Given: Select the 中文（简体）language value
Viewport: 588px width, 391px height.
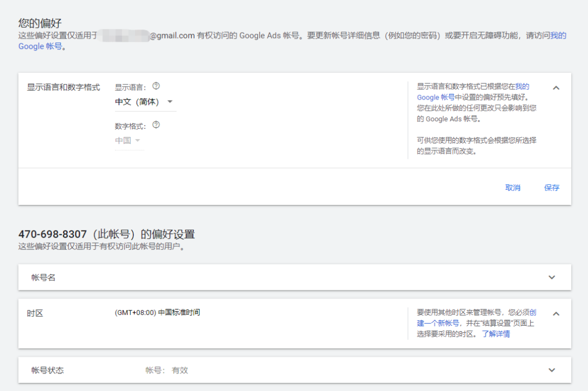Looking at the screenshot, I should pos(136,102).
